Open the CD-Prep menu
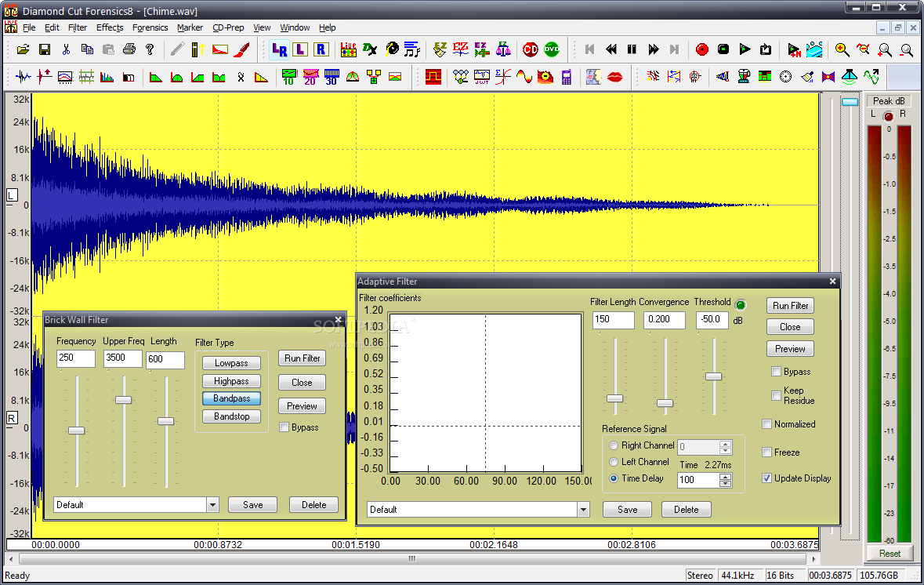Image resolution: width=924 pixels, height=585 pixels. (x=228, y=27)
